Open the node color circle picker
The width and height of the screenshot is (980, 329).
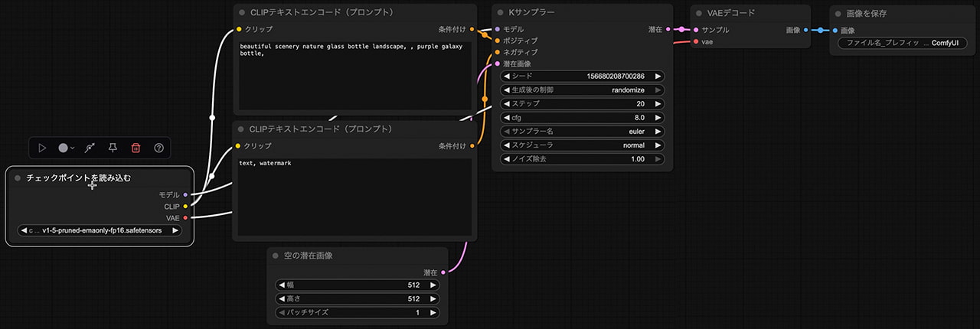[64, 148]
